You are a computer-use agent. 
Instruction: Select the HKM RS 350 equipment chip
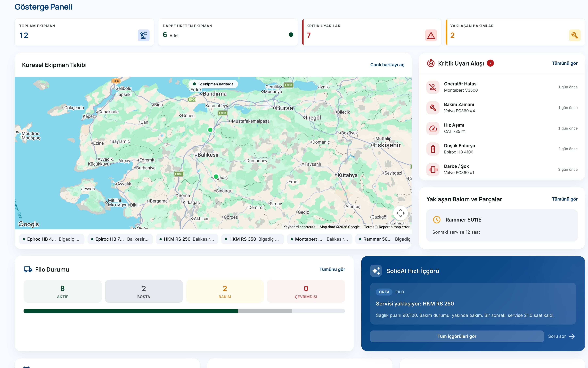click(x=253, y=239)
